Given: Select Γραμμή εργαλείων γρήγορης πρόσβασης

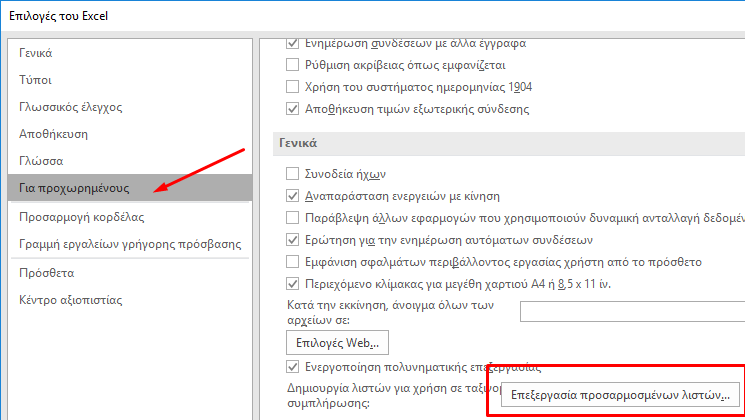Looking at the screenshot, I should 130,244.
